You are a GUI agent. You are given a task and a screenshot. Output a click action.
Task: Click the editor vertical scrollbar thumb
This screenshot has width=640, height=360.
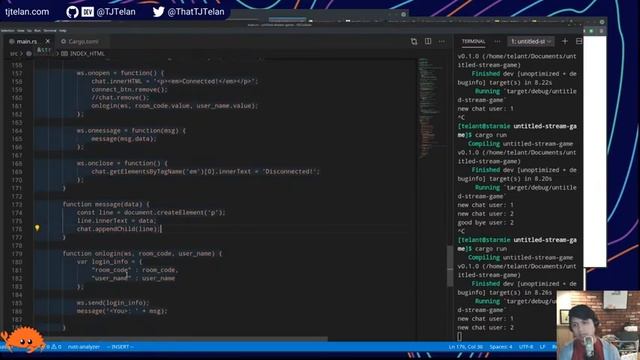[x=450, y=266]
